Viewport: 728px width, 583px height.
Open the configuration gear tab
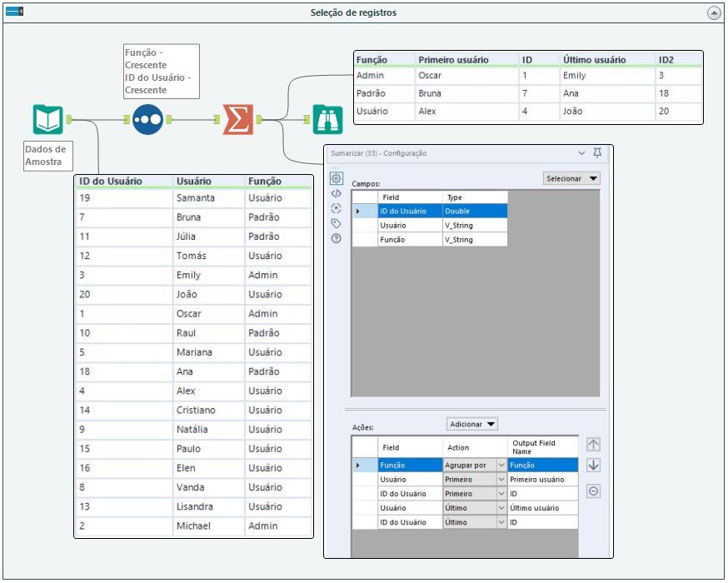pyautogui.click(x=337, y=178)
